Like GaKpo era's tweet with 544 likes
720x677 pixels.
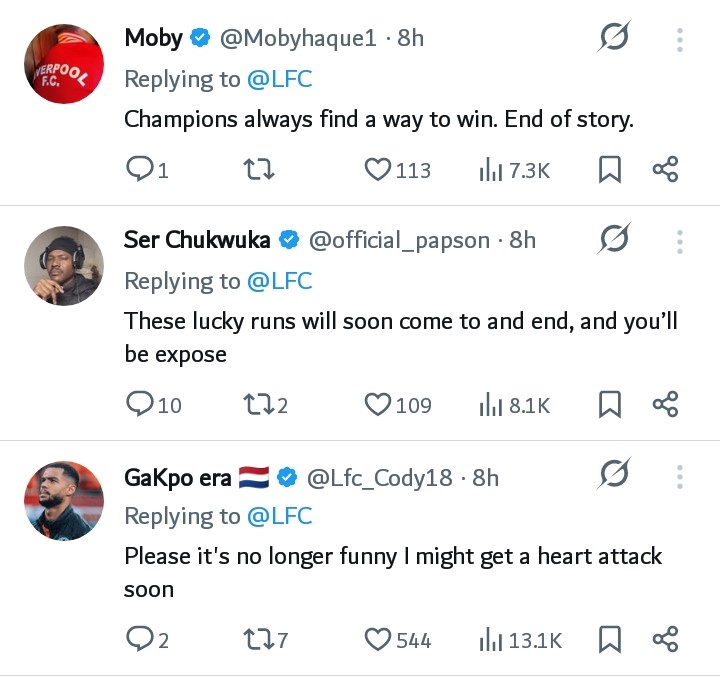(x=377, y=640)
